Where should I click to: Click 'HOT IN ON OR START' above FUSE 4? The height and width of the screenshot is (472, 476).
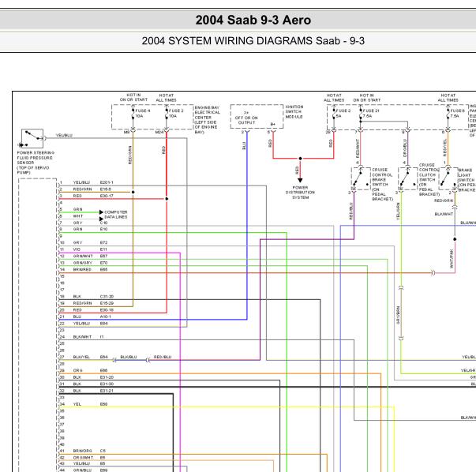pyautogui.click(x=133, y=97)
